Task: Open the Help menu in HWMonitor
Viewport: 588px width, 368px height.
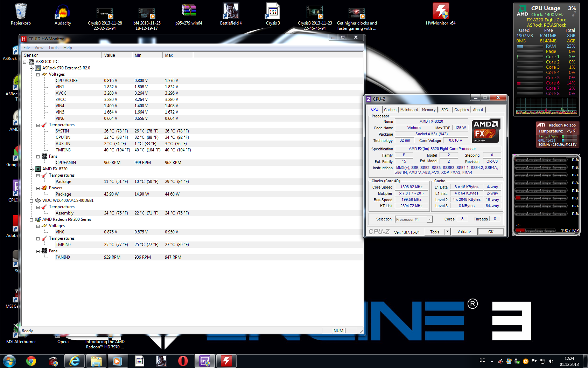Action: 68,48
